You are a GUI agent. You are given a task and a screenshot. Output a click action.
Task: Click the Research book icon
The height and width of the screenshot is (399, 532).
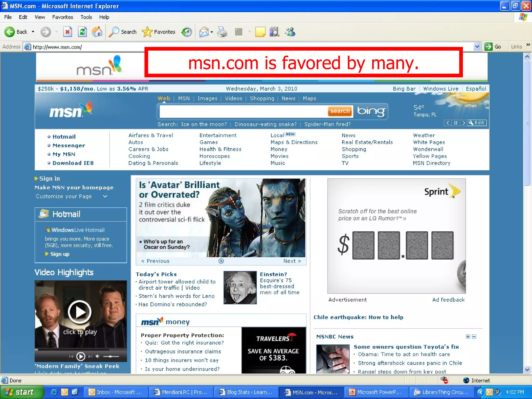coord(275,32)
